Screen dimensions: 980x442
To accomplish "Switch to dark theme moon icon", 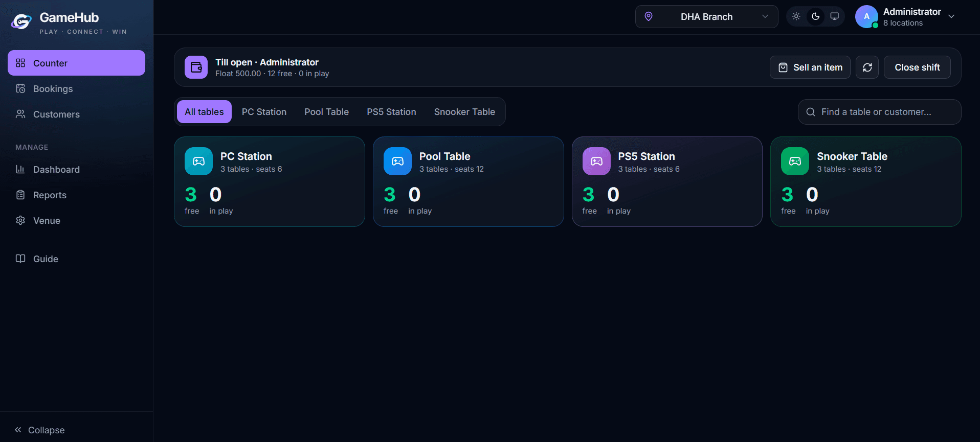I will click(x=816, y=16).
